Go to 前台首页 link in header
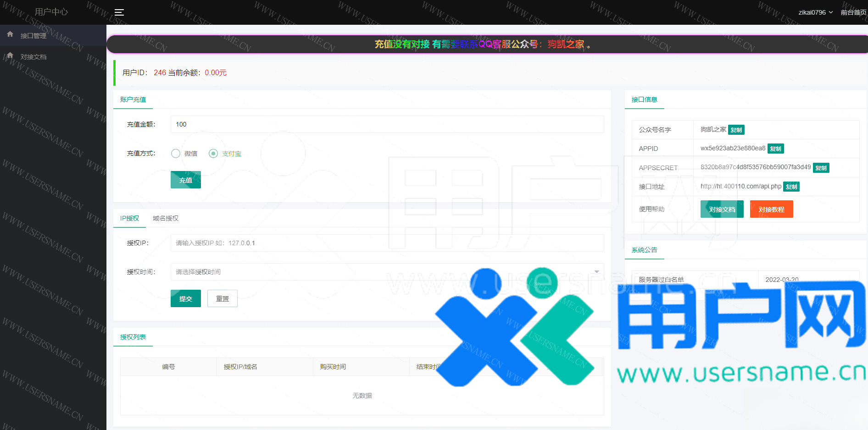 tap(853, 12)
